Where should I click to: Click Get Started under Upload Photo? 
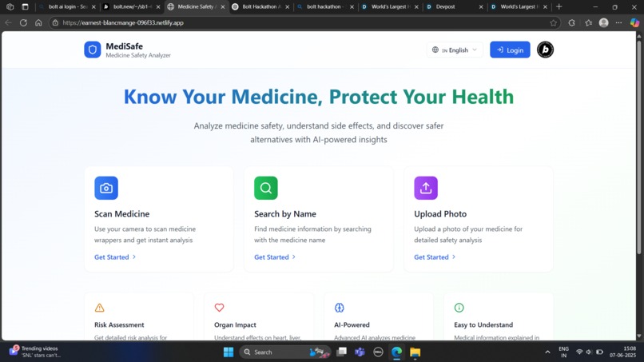tap(435, 257)
